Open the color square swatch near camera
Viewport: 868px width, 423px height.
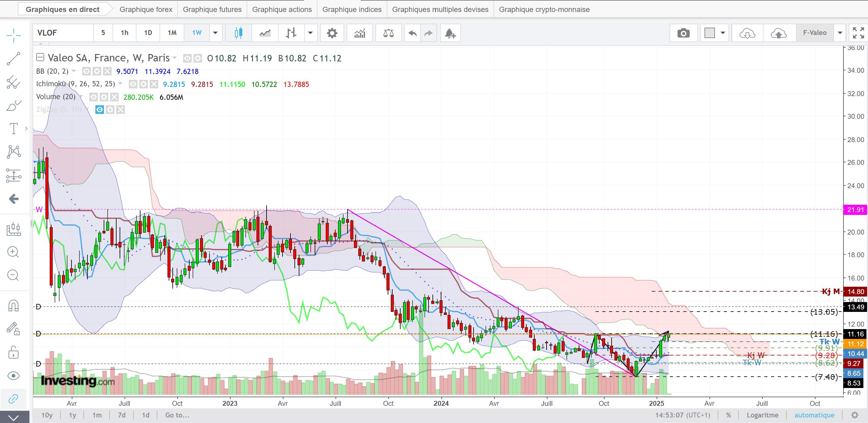tap(709, 33)
